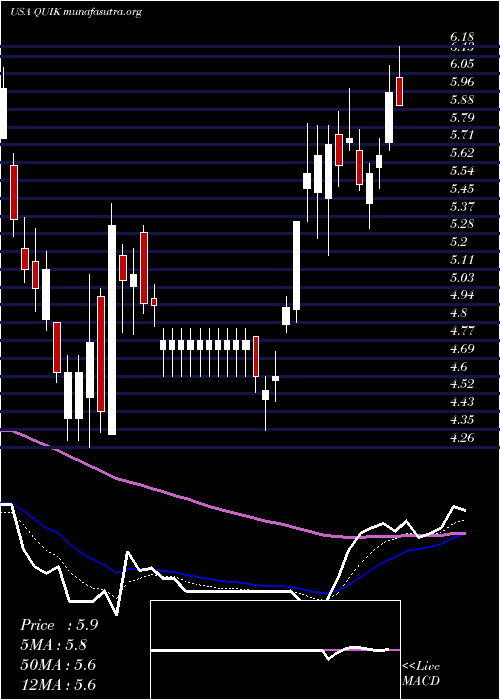Click the tall white candle rising to 5.28
Image resolution: width=500 pixels, height=700 pixels.
pyautogui.click(x=296, y=266)
